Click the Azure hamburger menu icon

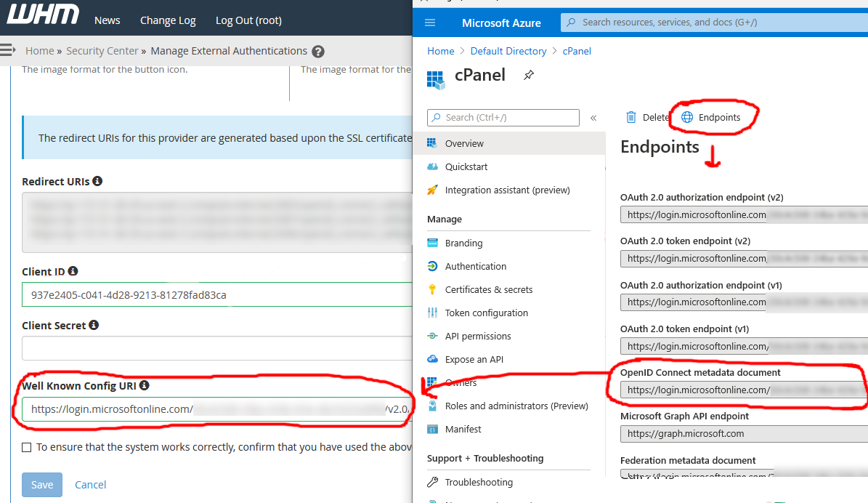click(430, 23)
